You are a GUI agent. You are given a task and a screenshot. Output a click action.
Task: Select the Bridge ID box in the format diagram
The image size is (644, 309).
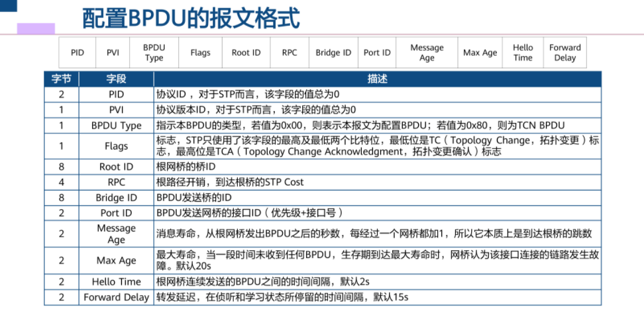click(x=333, y=52)
